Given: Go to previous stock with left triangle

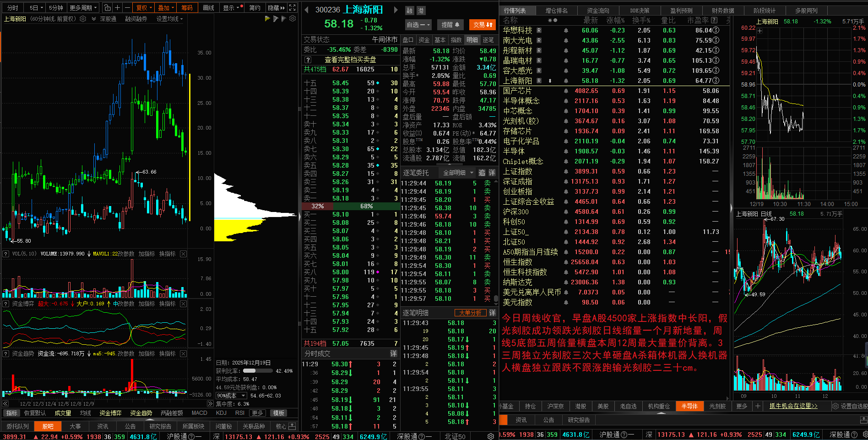Looking at the screenshot, I should (x=306, y=10).
